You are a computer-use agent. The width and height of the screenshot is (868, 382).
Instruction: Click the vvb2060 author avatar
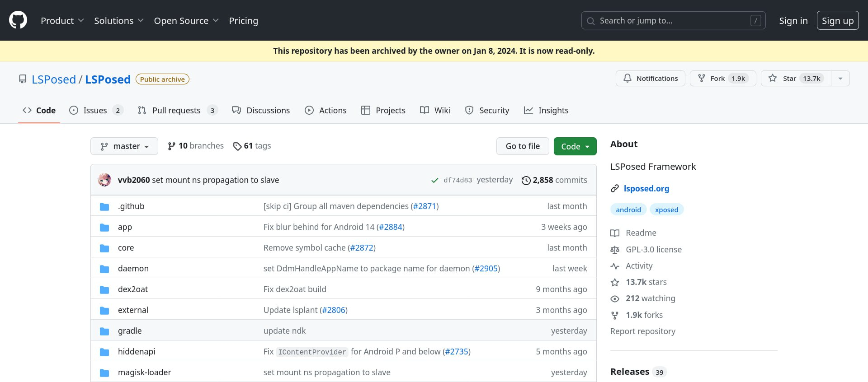104,180
